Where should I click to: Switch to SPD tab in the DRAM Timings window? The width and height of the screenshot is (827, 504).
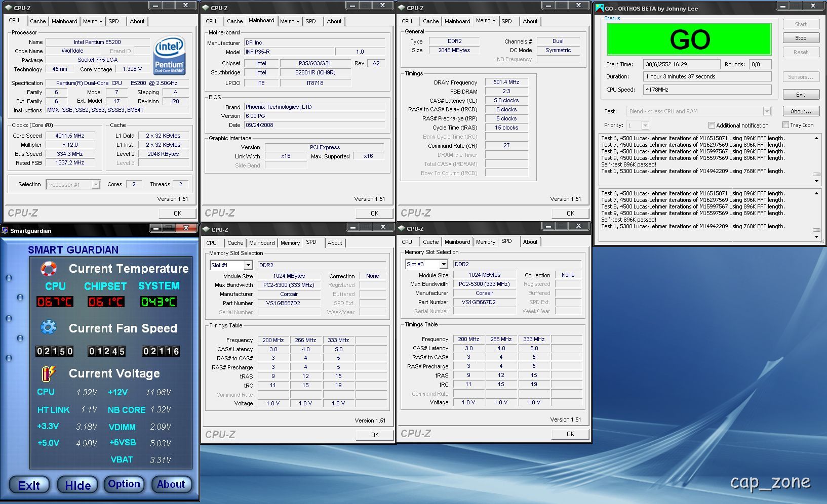507,21
